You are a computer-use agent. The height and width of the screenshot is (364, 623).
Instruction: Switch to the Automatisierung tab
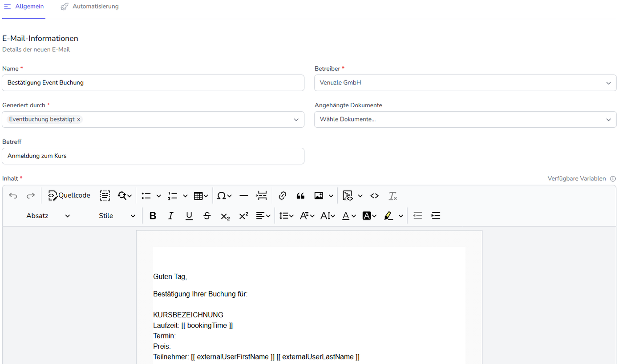[90, 7]
